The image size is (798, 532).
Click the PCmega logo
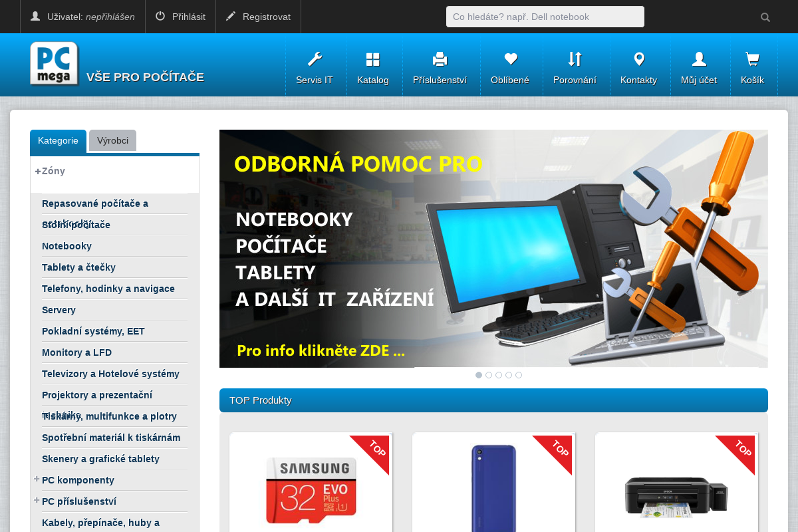click(x=54, y=65)
